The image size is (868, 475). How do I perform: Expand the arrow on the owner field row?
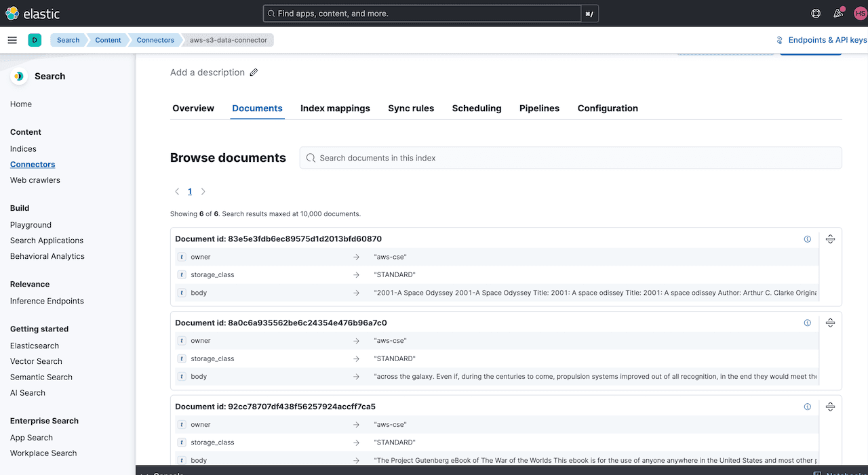(357, 256)
